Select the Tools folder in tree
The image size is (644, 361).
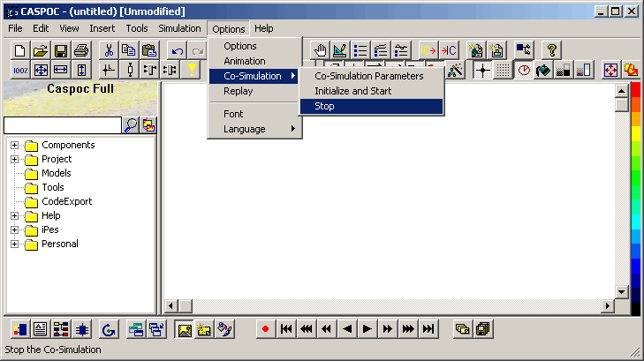[53, 187]
